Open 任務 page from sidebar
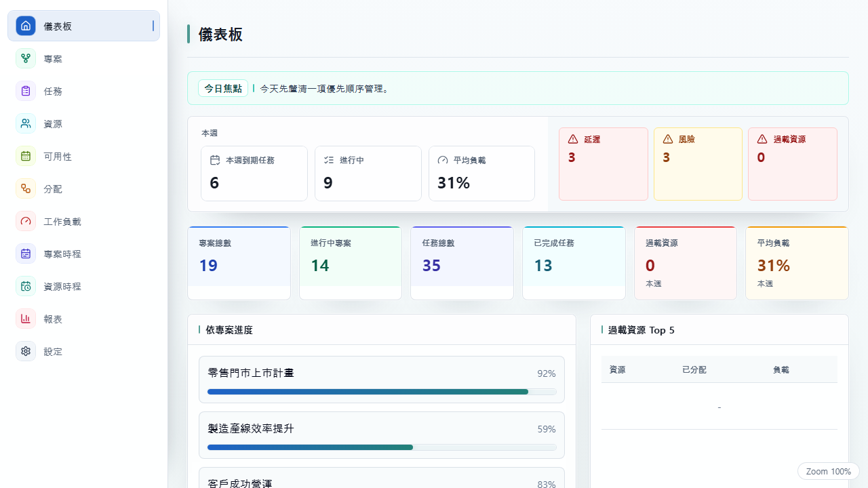This screenshot has width=868, height=488. point(84,91)
